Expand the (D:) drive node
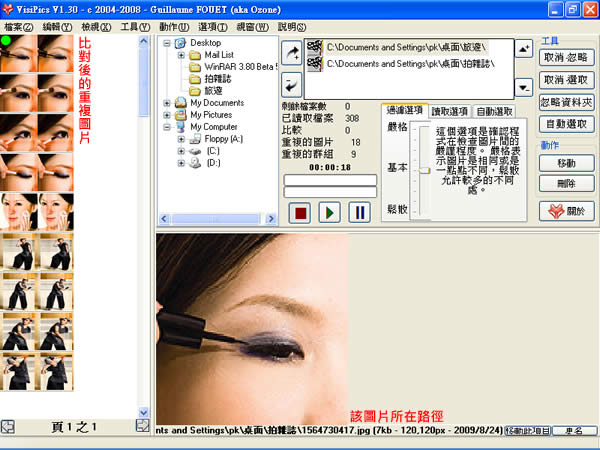This screenshot has height=450, width=600. coord(181,163)
